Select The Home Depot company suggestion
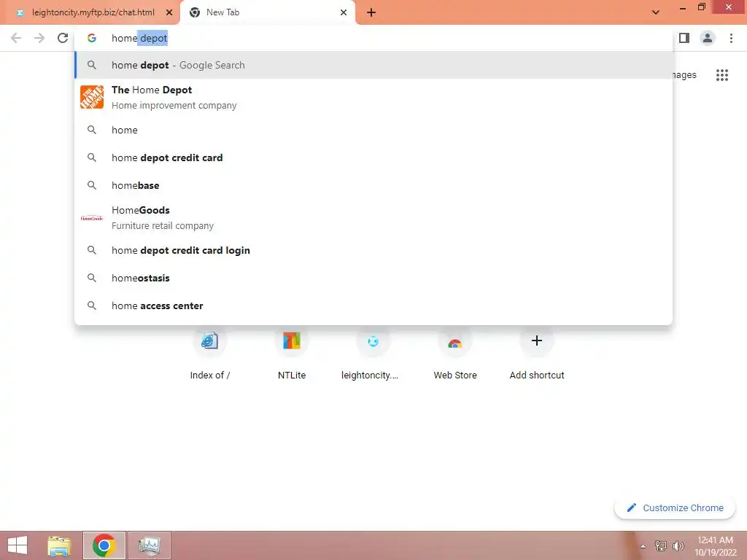This screenshot has height=560, width=747. click(x=373, y=97)
